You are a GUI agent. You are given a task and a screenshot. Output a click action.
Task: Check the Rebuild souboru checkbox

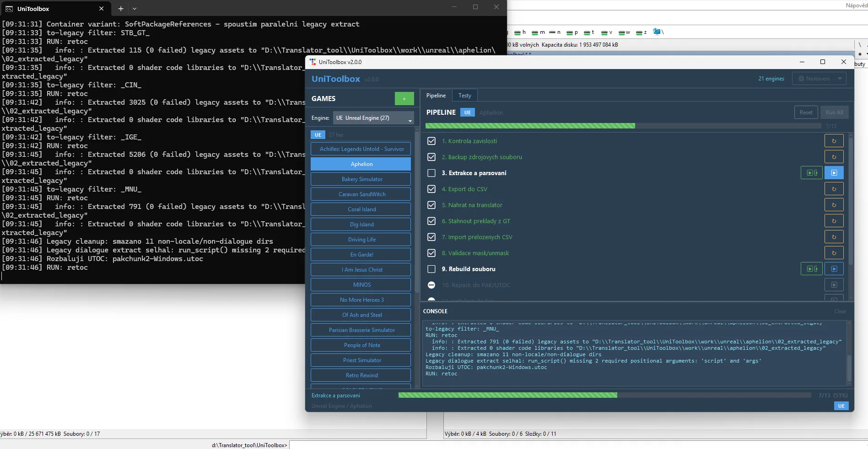pyautogui.click(x=431, y=269)
